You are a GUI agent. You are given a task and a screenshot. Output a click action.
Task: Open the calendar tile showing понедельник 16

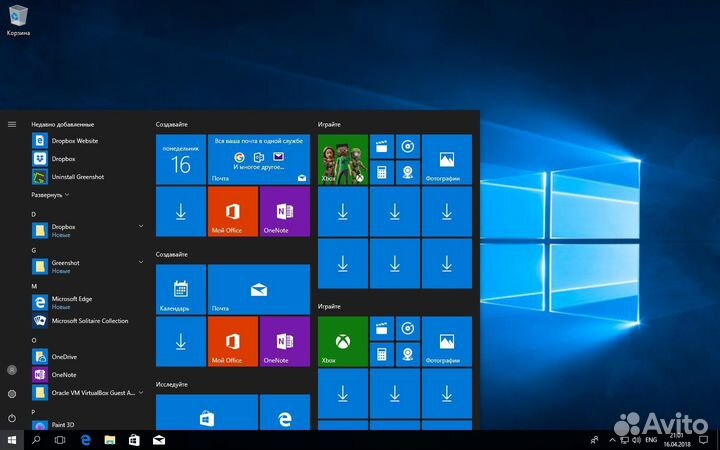tap(181, 159)
